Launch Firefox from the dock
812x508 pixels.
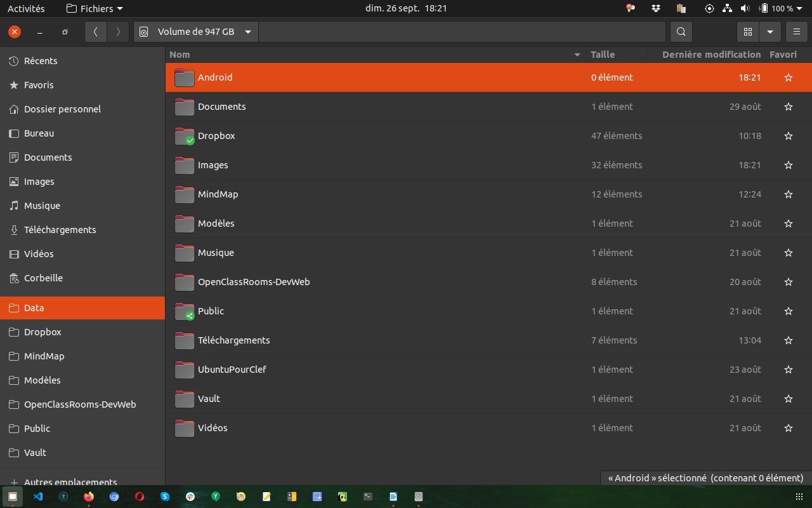pyautogui.click(x=89, y=497)
